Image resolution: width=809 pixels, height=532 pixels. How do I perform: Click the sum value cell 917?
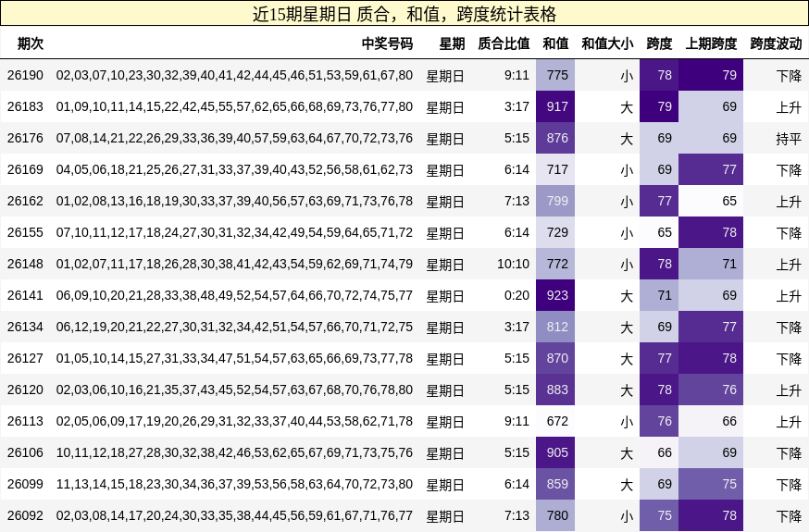click(x=555, y=106)
